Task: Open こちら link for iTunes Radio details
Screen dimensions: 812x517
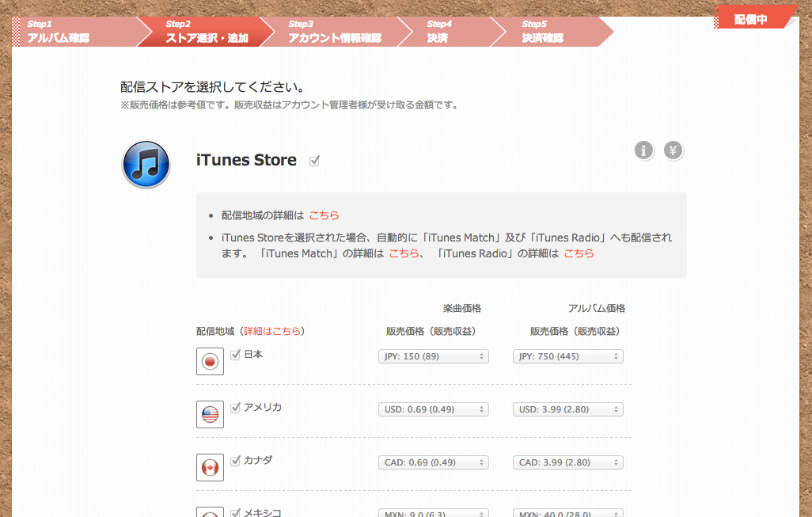Action: pyautogui.click(x=579, y=253)
